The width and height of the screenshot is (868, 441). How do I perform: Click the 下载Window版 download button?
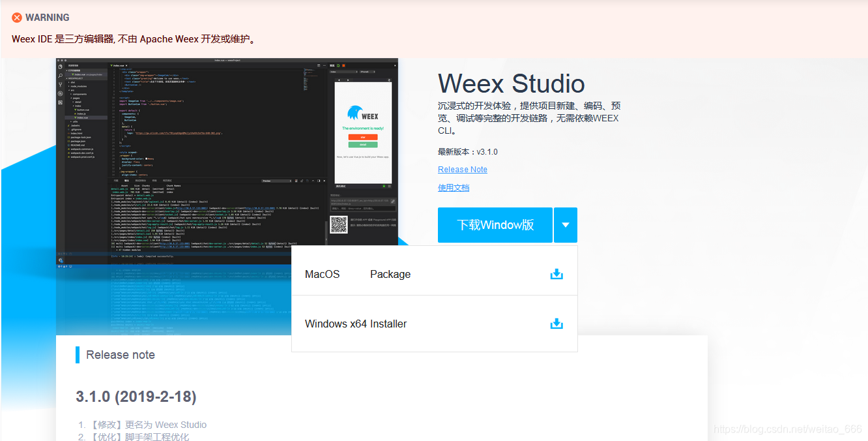(x=495, y=225)
